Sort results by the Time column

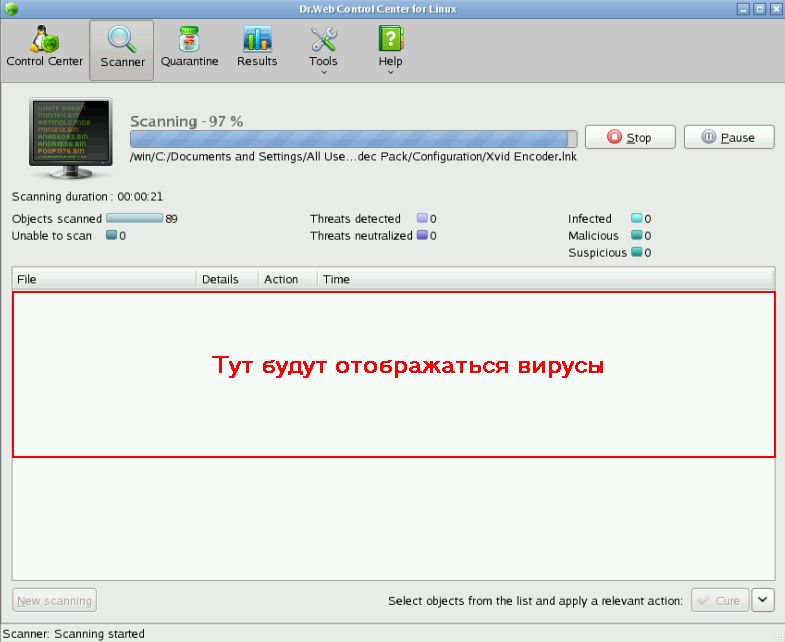point(546,279)
